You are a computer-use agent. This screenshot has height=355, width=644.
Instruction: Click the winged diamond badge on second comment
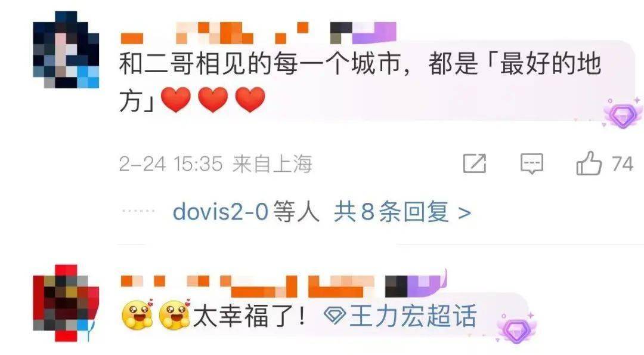coord(516,328)
